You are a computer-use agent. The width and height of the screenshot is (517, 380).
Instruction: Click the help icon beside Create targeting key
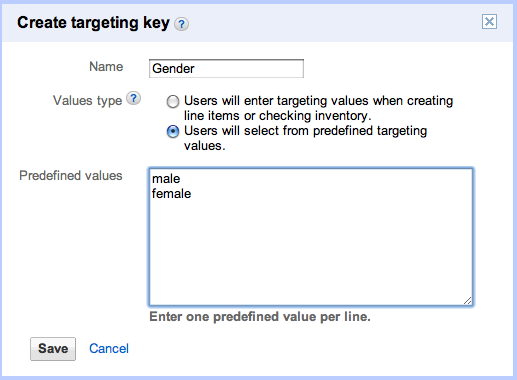[182, 24]
